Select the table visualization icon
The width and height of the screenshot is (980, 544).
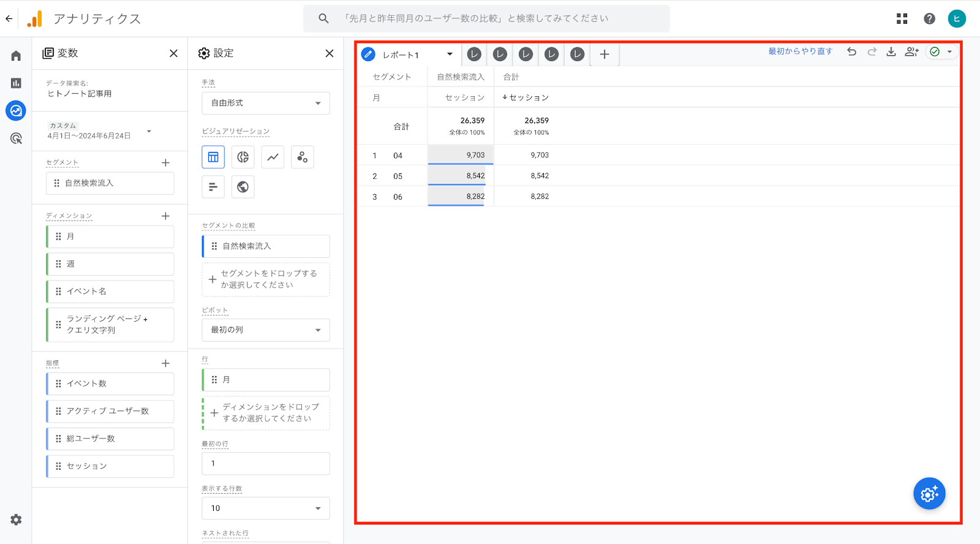[x=213, y=157]
